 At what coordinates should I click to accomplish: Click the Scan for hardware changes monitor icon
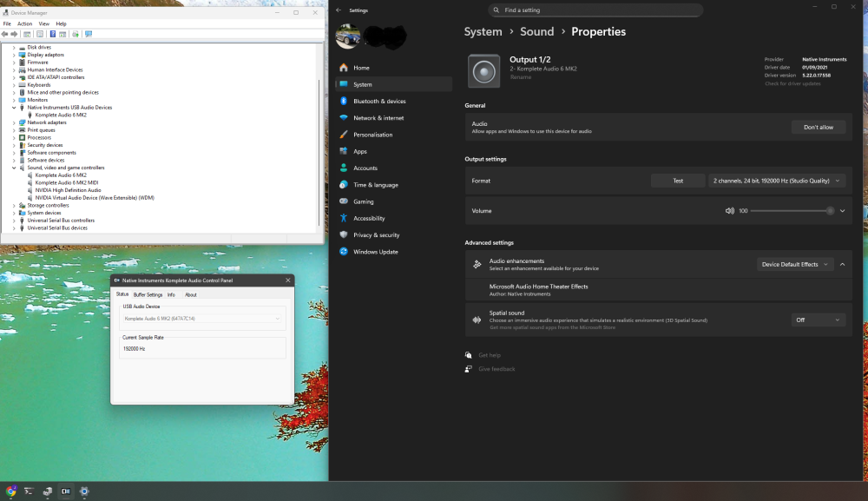pyautogui.click(x=89, y=35)
